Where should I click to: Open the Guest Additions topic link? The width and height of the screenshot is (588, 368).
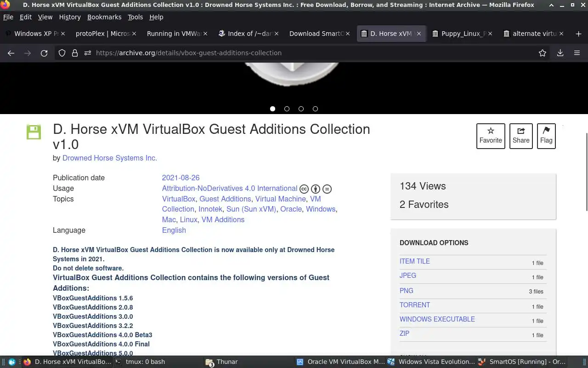(x=225, y=199)
